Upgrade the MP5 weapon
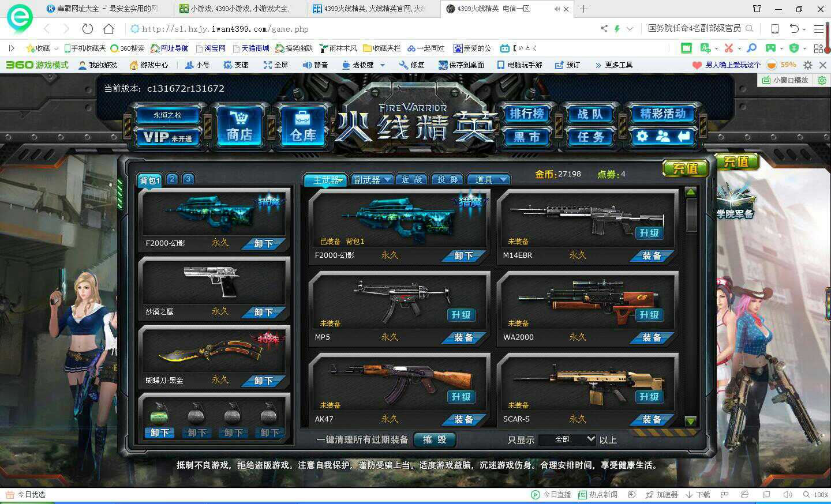 coord(461,315)
